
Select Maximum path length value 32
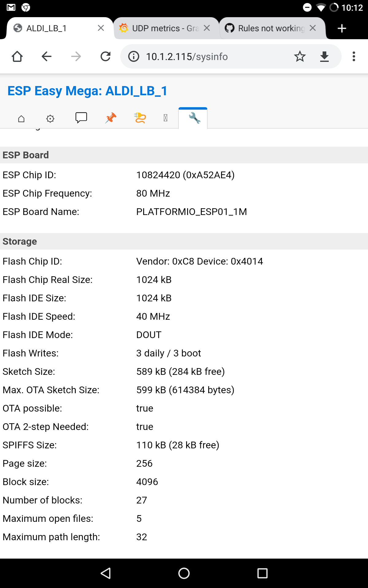(141, 537)
